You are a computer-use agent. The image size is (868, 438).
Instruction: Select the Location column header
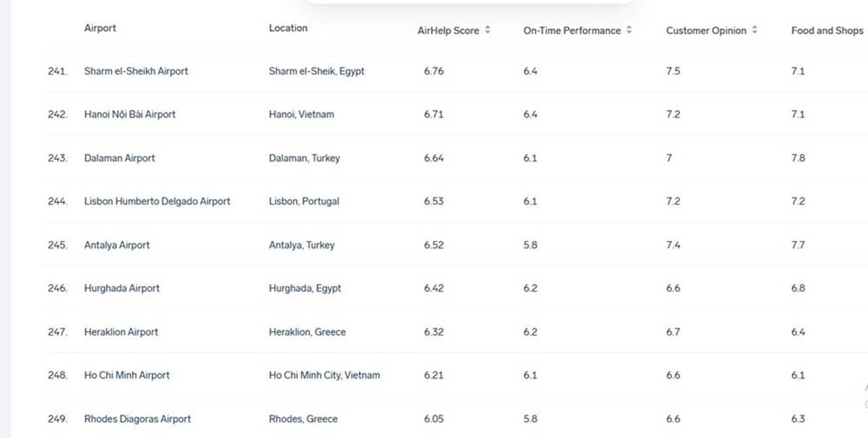(288, 28)
